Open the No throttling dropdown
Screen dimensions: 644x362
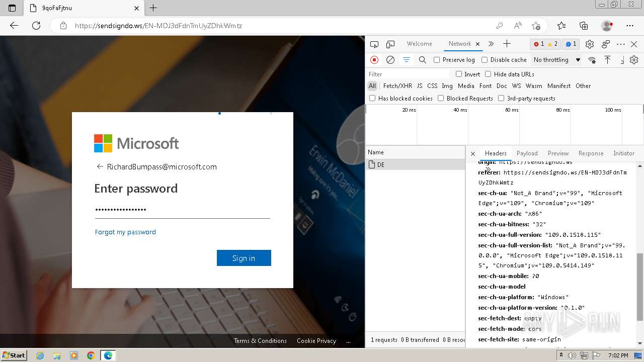[557, 60]
